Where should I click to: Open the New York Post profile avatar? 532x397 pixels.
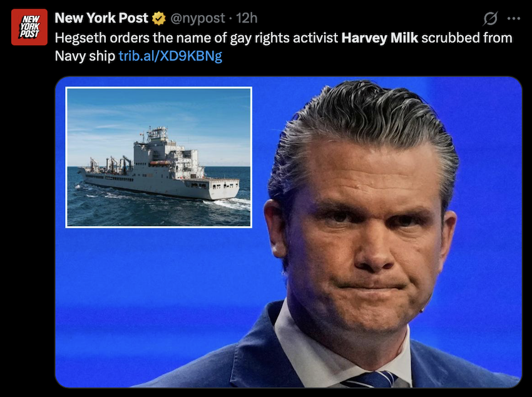click(29, 27)
